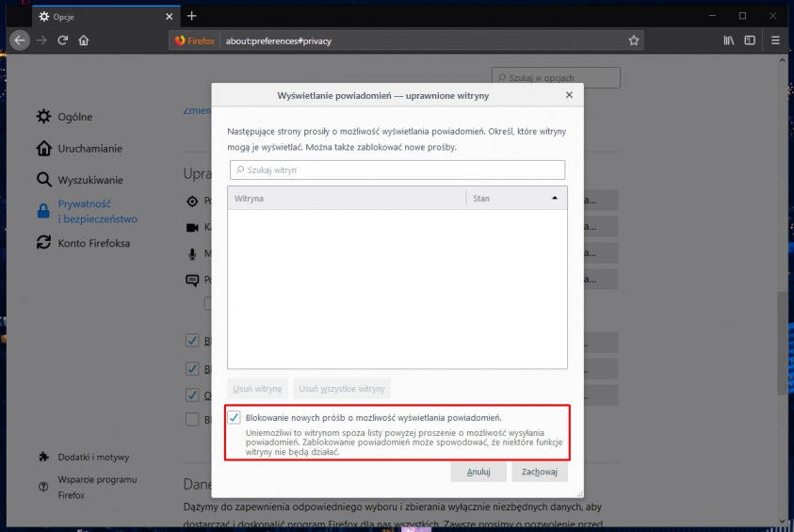Click the Usuń witrynę button
This screenshot has width=794, height=532.
[257, 389]
